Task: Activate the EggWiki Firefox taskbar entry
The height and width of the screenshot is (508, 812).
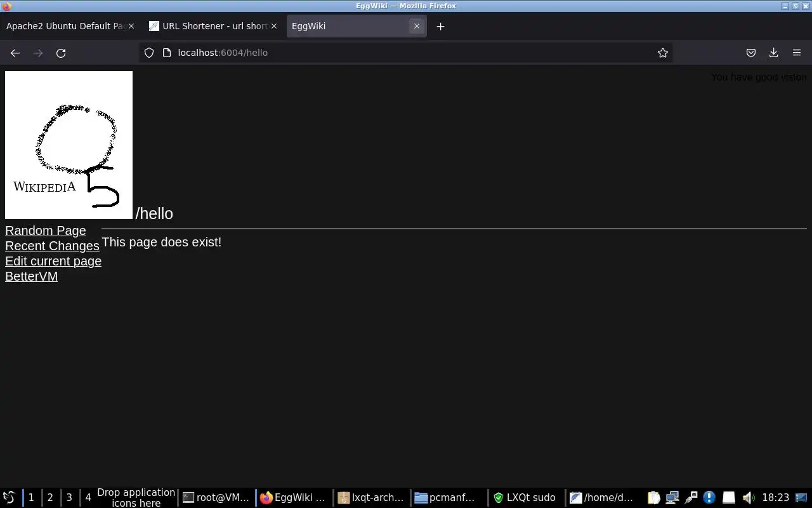Action: click(x=293, y=498)
